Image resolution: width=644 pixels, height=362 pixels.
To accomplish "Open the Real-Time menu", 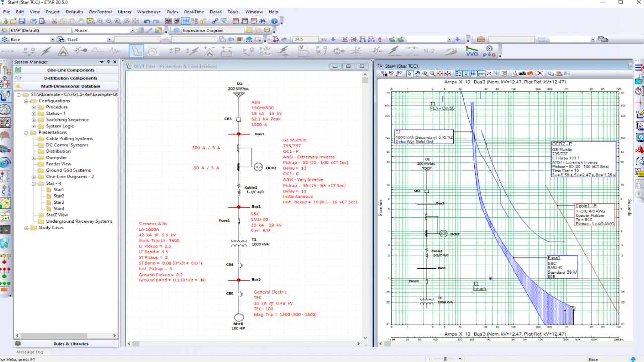I will tap(194, 12).
